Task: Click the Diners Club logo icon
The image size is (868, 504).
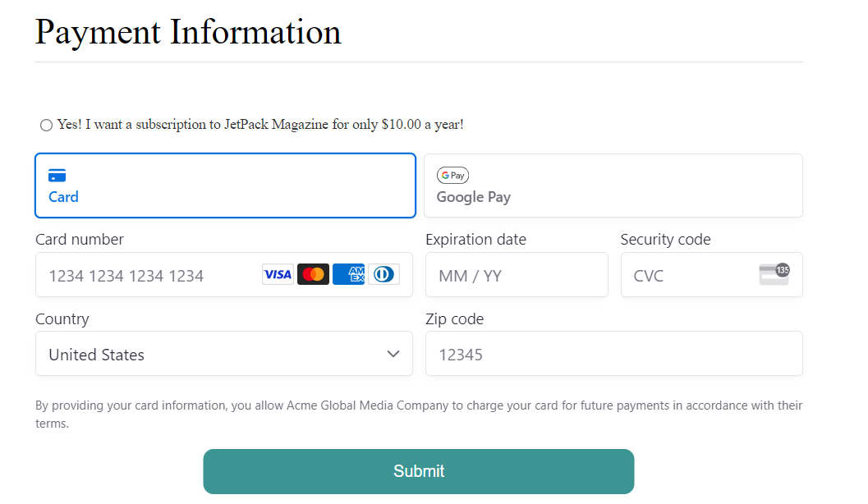Action: (x=383, y=274)
